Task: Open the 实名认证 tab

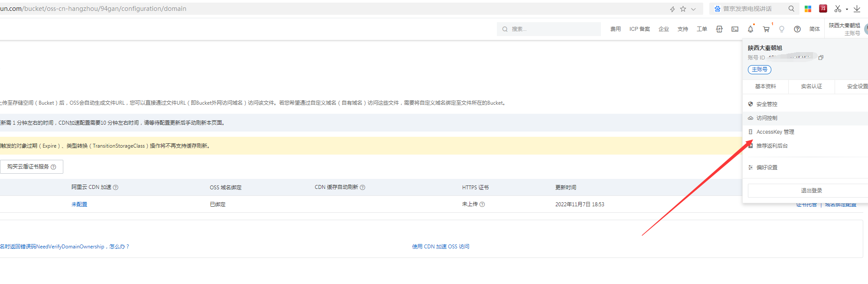Action: click(x=811, y=86)
